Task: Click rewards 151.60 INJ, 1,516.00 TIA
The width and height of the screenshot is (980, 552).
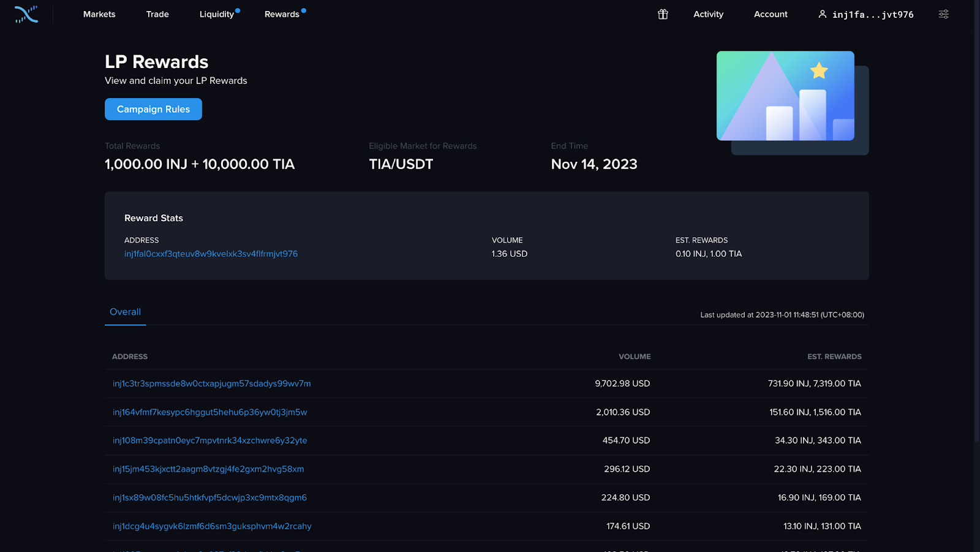Action: coord(815,412)
